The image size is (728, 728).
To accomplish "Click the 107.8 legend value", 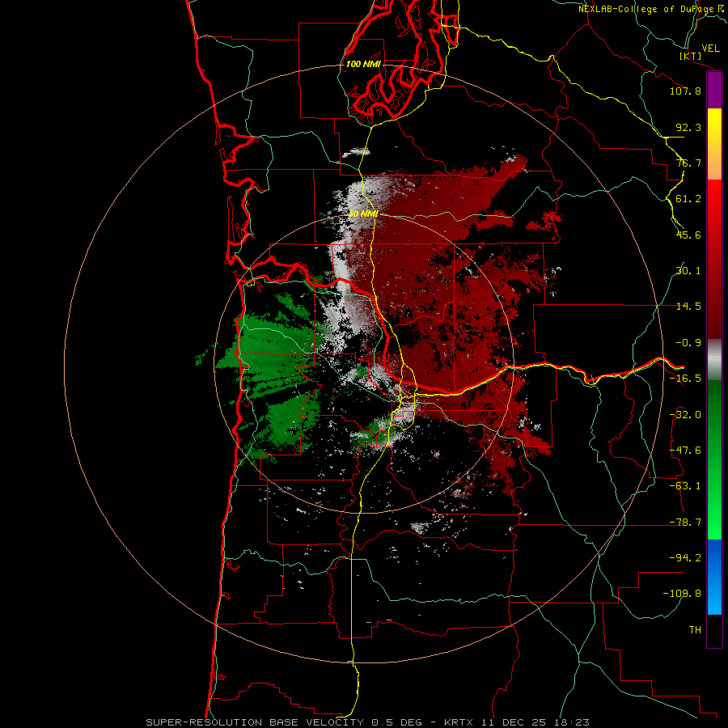I will pos(685,91).
